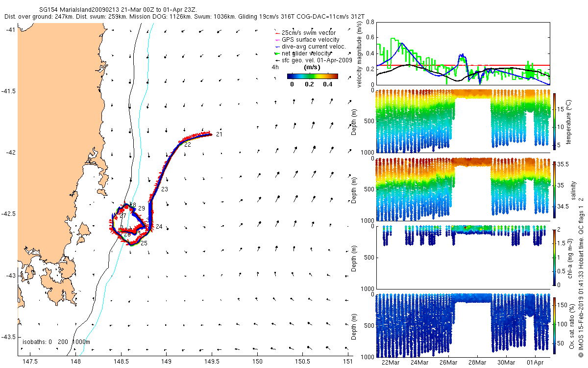This screenshot has height=368, width=588.
Task: Click the map longitude tick 151
Action: click(x=347, y=362)
